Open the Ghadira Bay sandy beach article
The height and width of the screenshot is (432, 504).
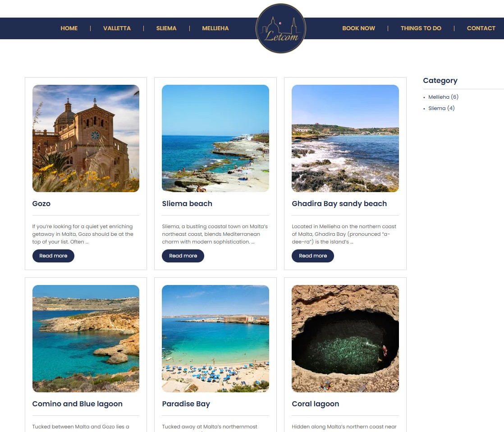[339, 203]
